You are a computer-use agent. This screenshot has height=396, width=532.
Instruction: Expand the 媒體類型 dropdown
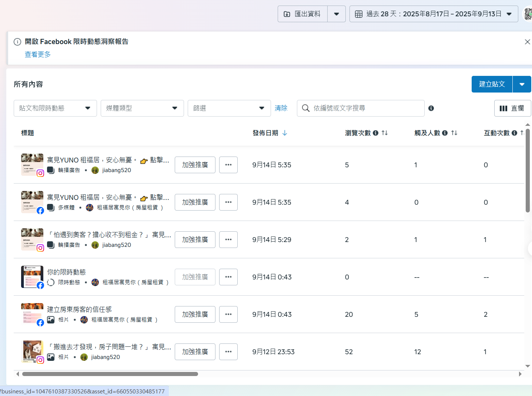point(142,108)
